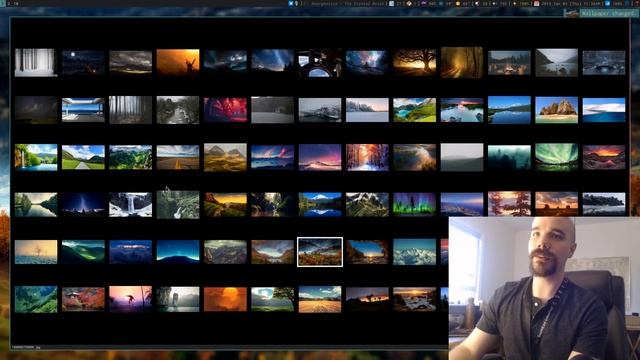
Task: Open the snowy forest with orange sunlight thumbnail
Action: (x=367, y=157)
